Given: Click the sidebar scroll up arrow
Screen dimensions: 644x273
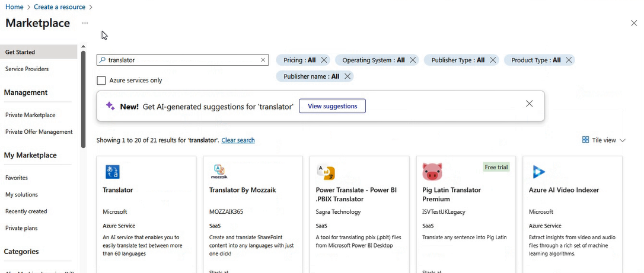Looking at the screenshot, I should 84,46.
